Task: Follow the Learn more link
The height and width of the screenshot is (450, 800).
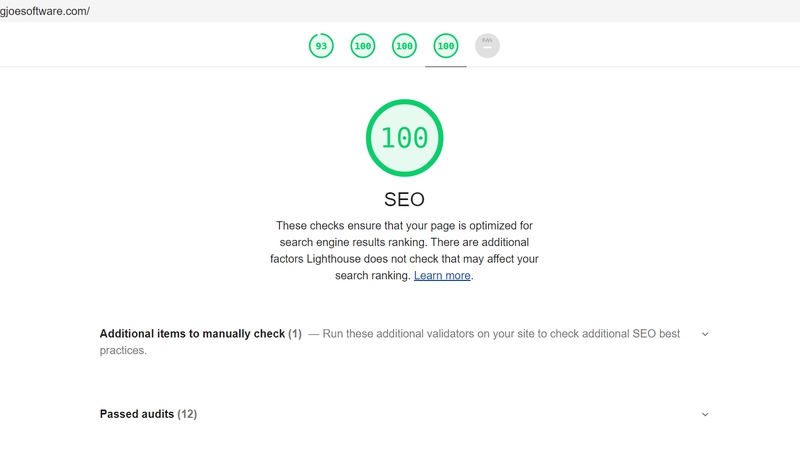Action: 442,276
